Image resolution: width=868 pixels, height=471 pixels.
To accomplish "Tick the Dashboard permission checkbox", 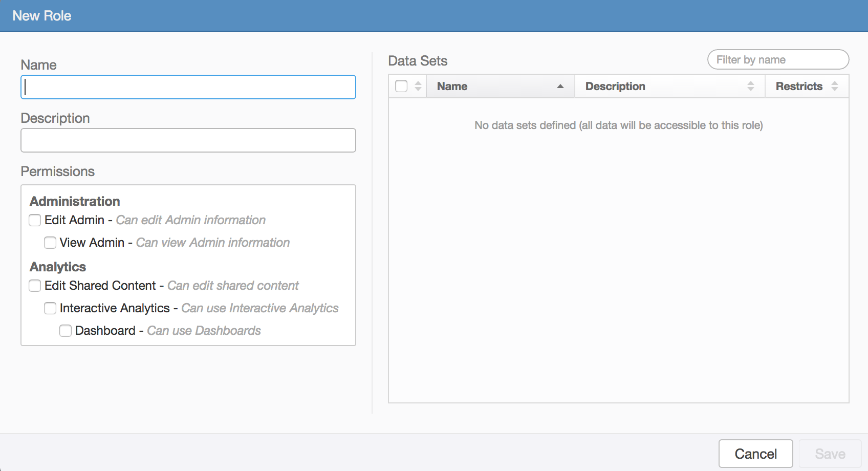I will [66, 331].
